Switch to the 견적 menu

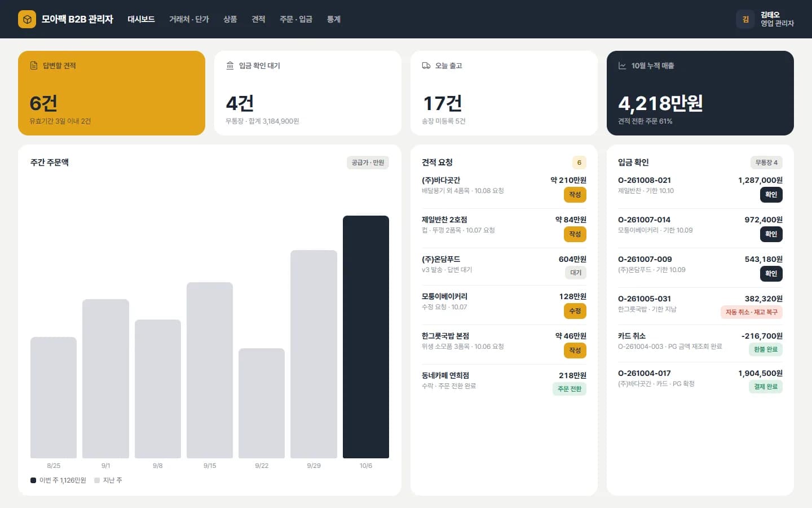(x=258, y=19)
